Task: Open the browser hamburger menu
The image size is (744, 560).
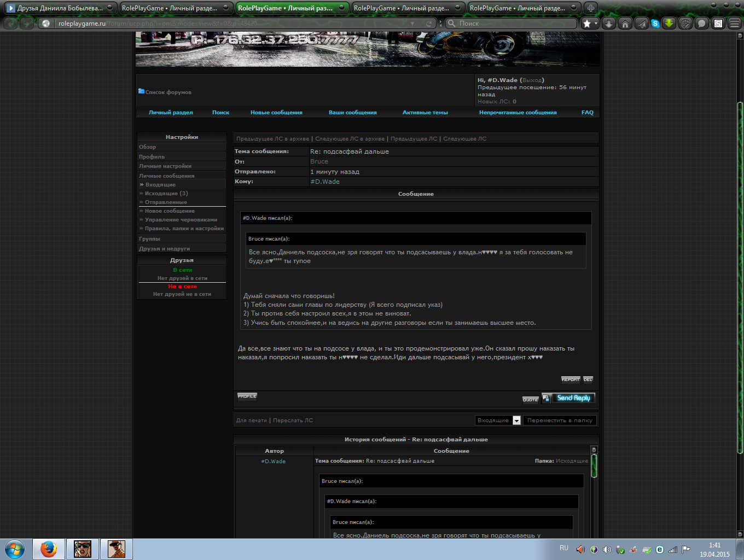Action: tap(735, 24)
